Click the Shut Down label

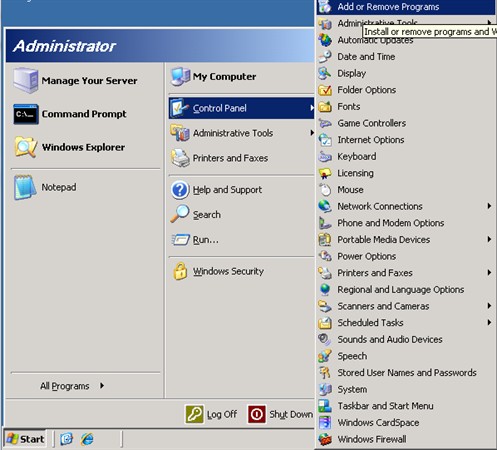291,414
